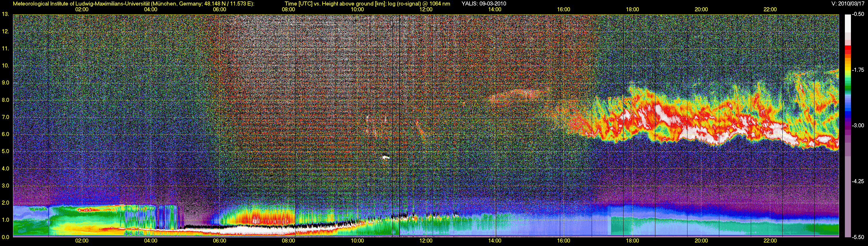Click the 16:00 label on the bottom time axis
Image resolution: width=868 pixels, height=246 pixels.
(564, 241)
